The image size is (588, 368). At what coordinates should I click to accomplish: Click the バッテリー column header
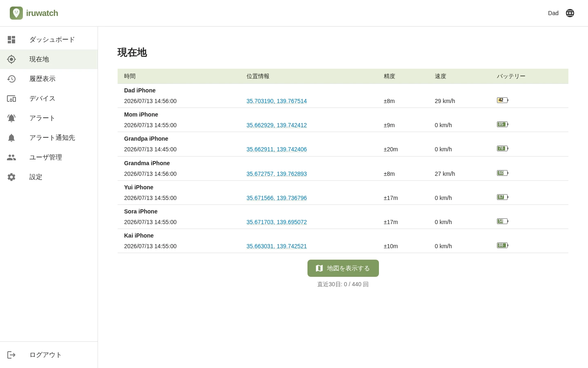tap(511, 76)
